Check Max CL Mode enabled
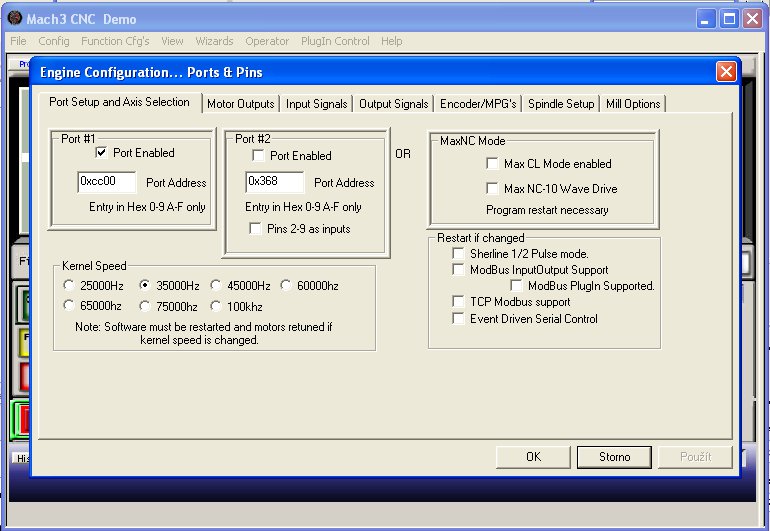 (492, 164)
